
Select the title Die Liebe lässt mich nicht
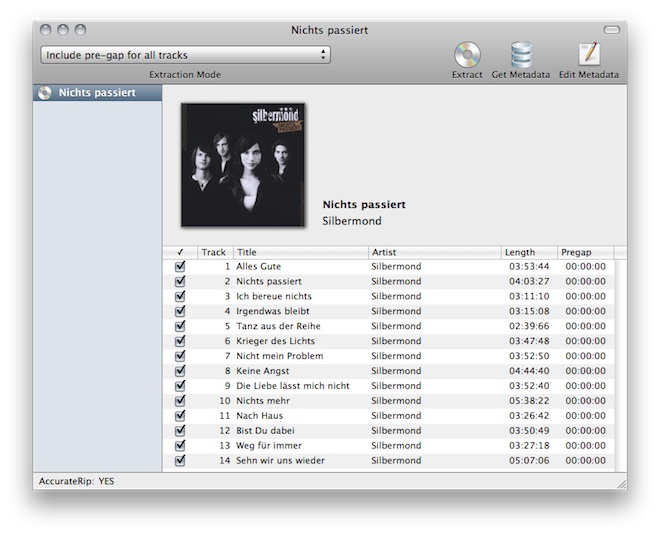coord(293,386)
